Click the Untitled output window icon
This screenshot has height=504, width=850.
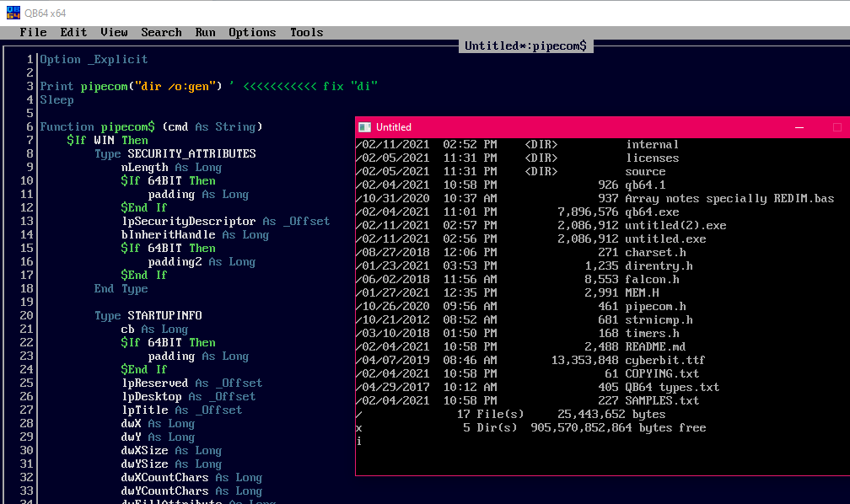tap(365, 127)
